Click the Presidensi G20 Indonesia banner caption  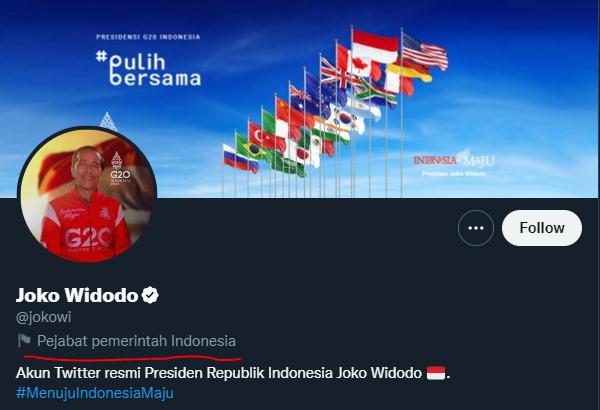click(148, 37)
